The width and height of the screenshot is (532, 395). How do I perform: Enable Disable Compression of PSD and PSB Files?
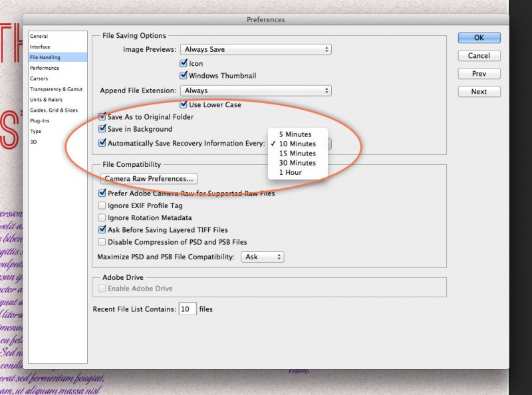pyautogui.click(x=102, y=242)
